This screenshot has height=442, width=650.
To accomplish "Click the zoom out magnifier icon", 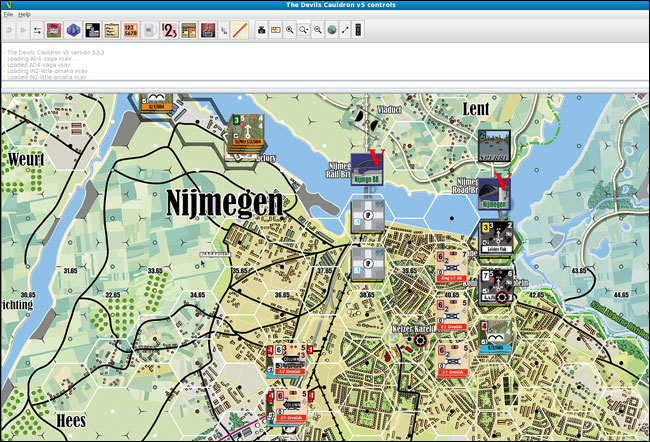I will click(318, 31).
